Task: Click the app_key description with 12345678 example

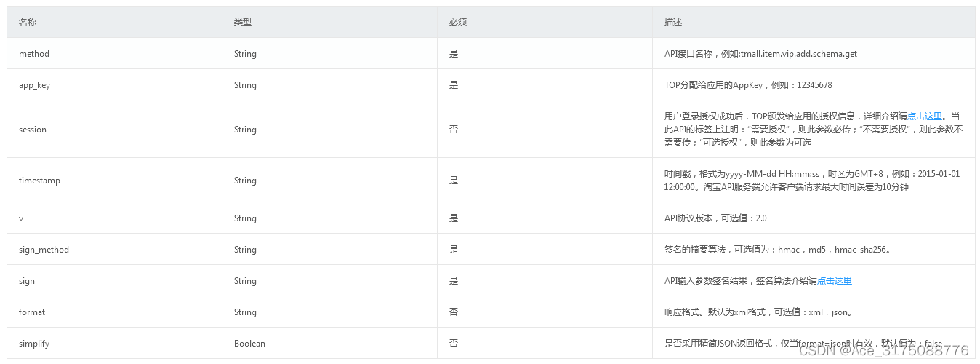Action: click(x=748, y=85)
